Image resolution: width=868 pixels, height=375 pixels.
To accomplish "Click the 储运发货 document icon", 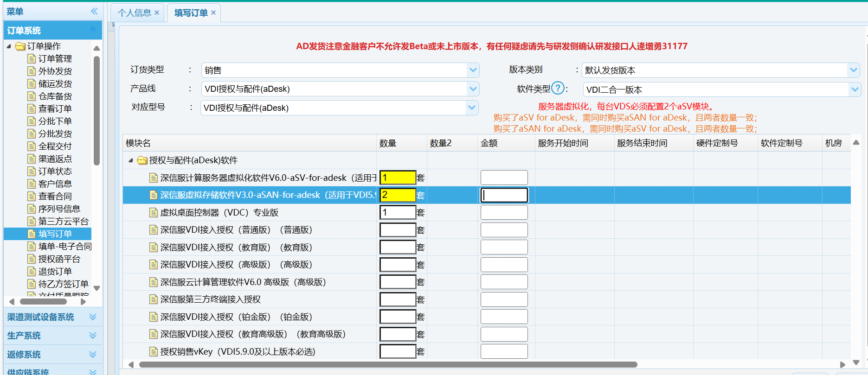I will click(32, 83).
